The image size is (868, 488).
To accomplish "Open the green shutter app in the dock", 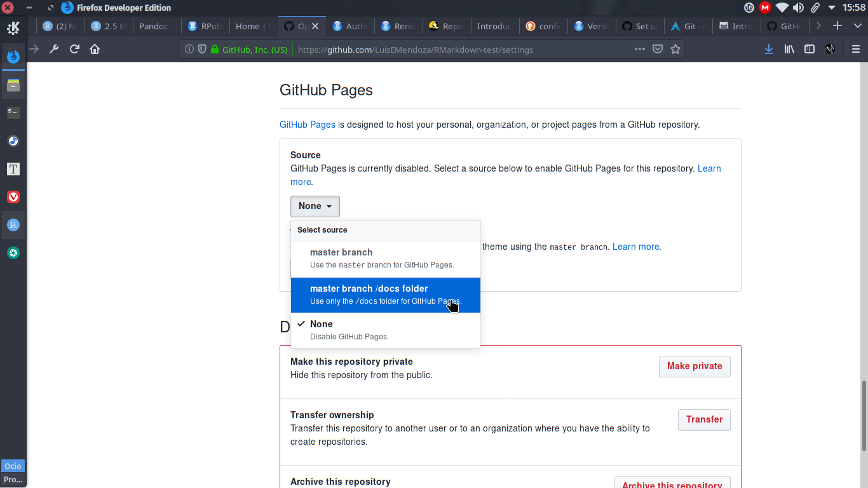I will click(13, 253).
